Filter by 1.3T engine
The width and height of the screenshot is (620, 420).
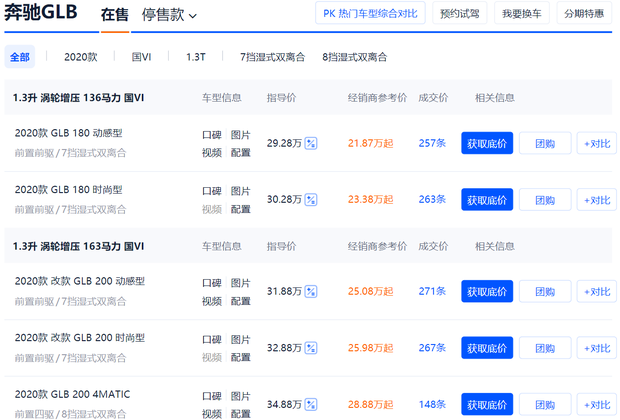point(196,57)
